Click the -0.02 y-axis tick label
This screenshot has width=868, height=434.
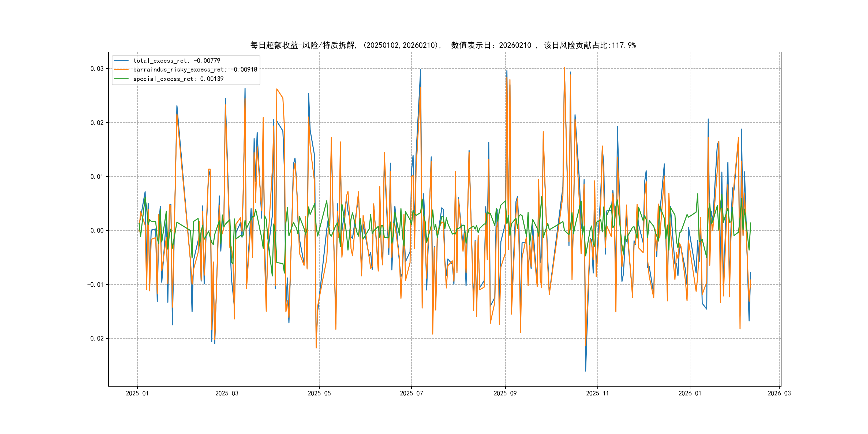[x=95, y=338]
